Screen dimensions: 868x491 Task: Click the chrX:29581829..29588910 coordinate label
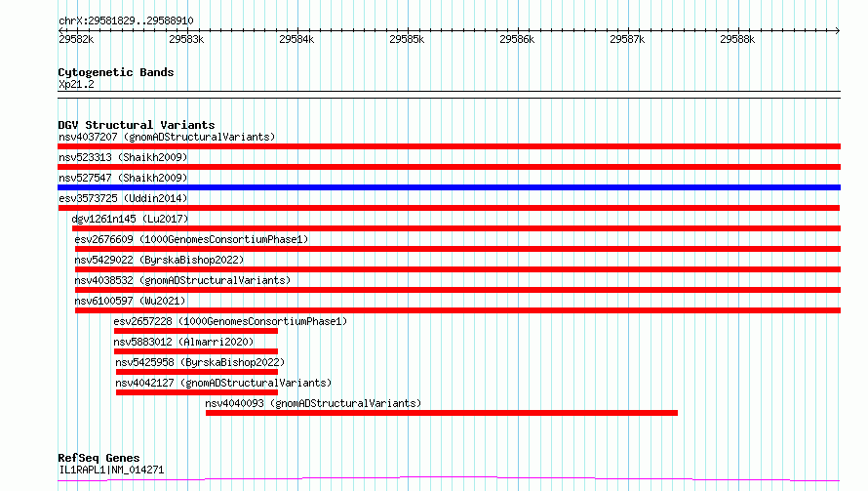(x=126, y=21)
